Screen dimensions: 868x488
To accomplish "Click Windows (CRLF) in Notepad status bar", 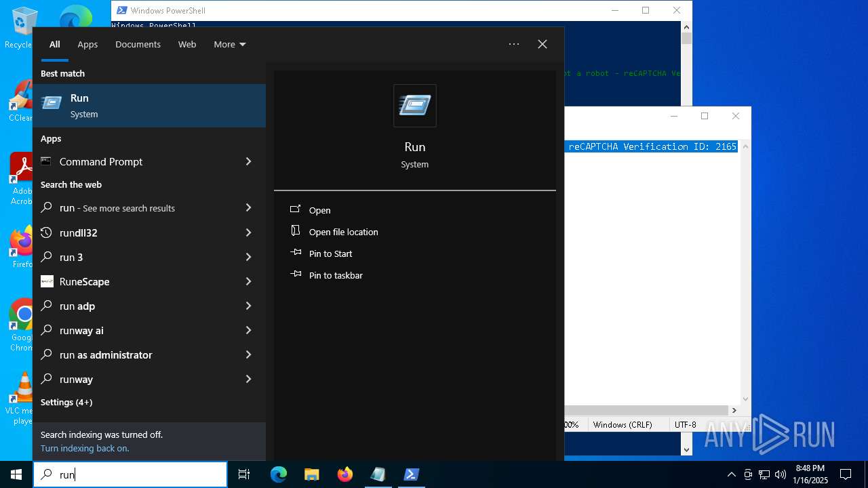I will (623, 424).
